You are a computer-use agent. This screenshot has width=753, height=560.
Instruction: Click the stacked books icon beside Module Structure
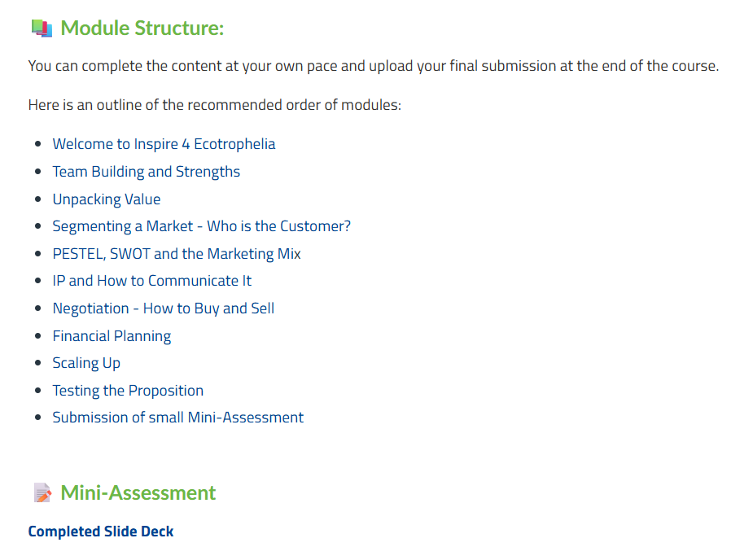click(x=41, y=28)
